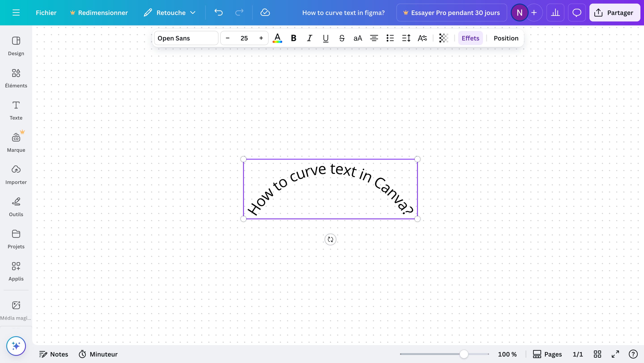
Task: Enter fullscreen presentation mode
Action: click(x=615, y=354)
